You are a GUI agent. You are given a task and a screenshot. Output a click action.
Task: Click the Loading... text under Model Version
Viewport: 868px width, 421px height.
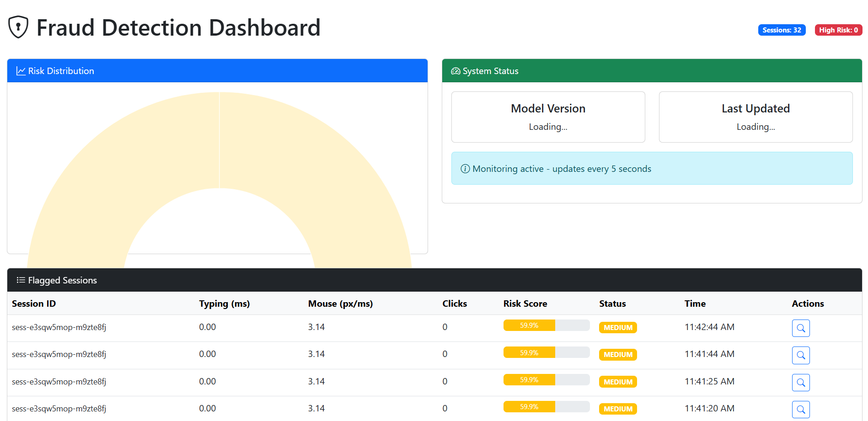coord(548,127)
